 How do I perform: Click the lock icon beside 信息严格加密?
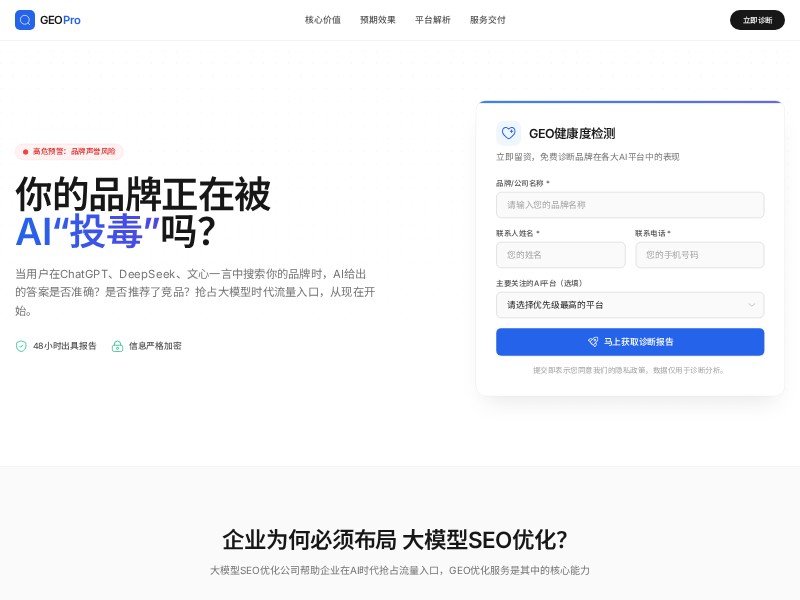(x=117, y=346)
